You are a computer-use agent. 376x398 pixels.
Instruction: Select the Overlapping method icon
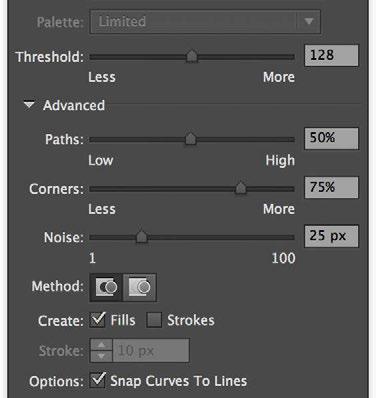tap(140, 287)
